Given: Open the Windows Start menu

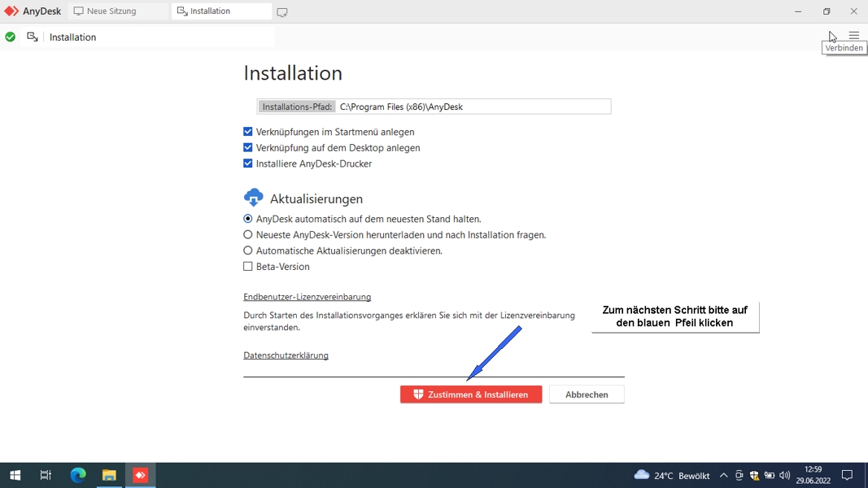Looking at the screenshot, I should click(x=15, y=475).
